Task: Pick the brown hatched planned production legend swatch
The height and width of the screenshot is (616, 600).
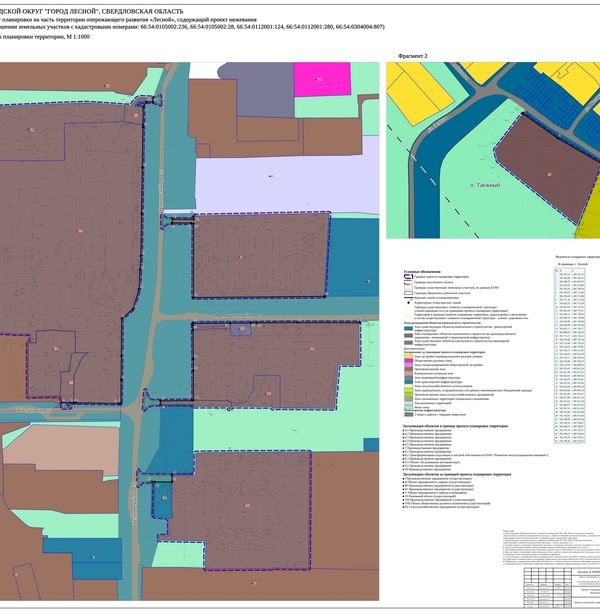Action: [x=409, y=336]
